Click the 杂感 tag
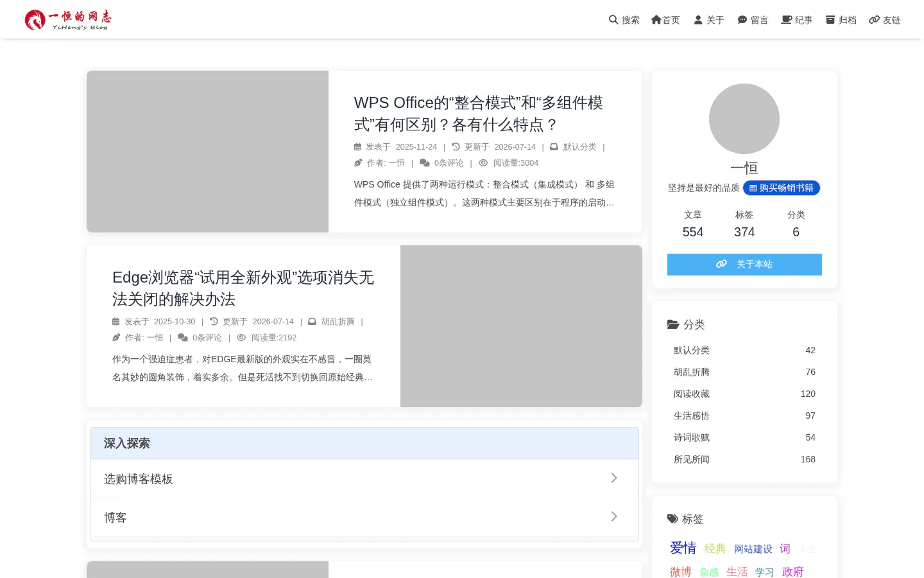The width and height of the screenshot is (924, 578). click(709, 572)
